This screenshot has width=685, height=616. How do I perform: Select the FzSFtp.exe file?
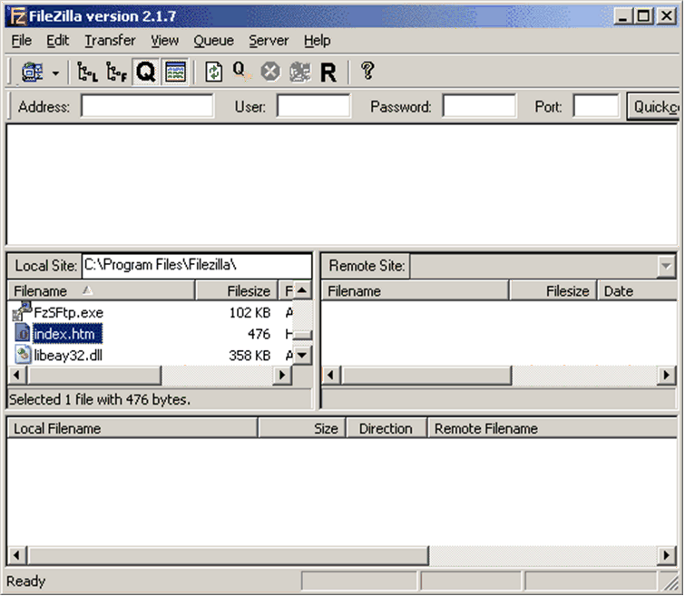(x=69, y=313)
